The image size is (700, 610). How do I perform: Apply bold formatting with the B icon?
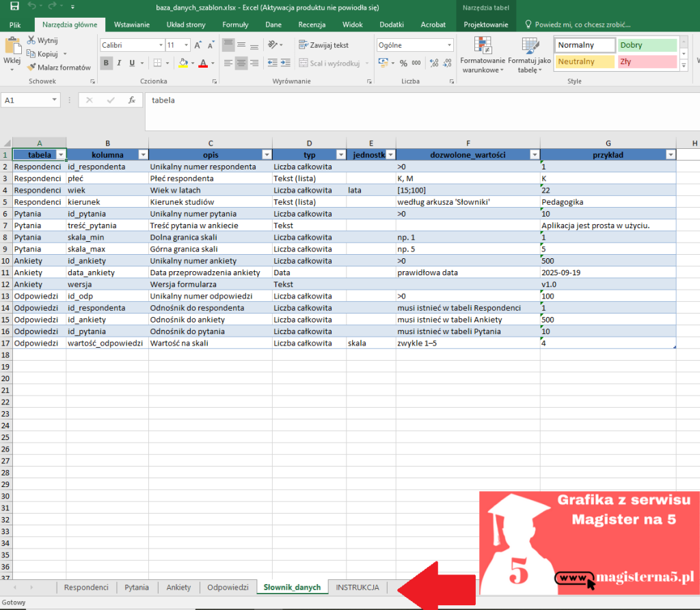[106, 62]
